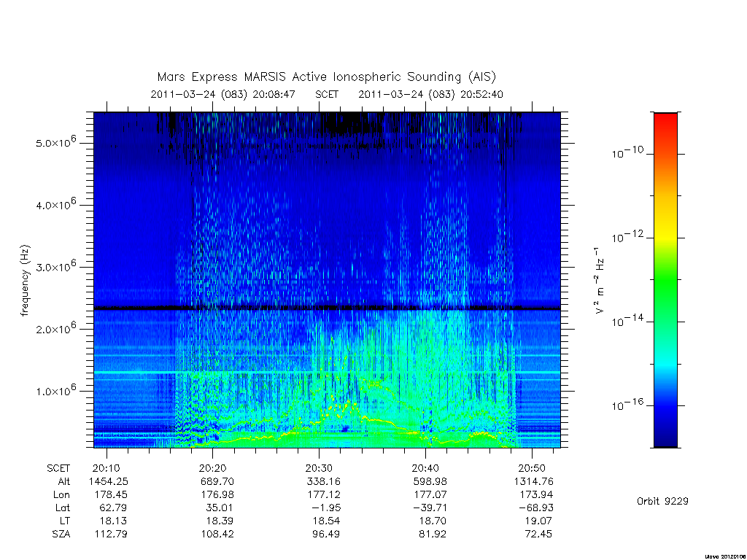Click the 'frequency (Hz)' axis label

(26, 281)
